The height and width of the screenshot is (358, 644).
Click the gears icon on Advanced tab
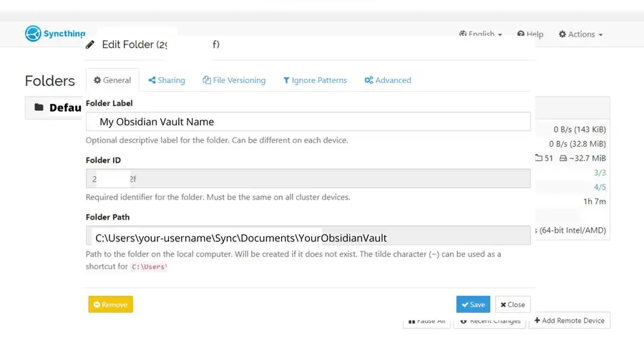(369, 80)
